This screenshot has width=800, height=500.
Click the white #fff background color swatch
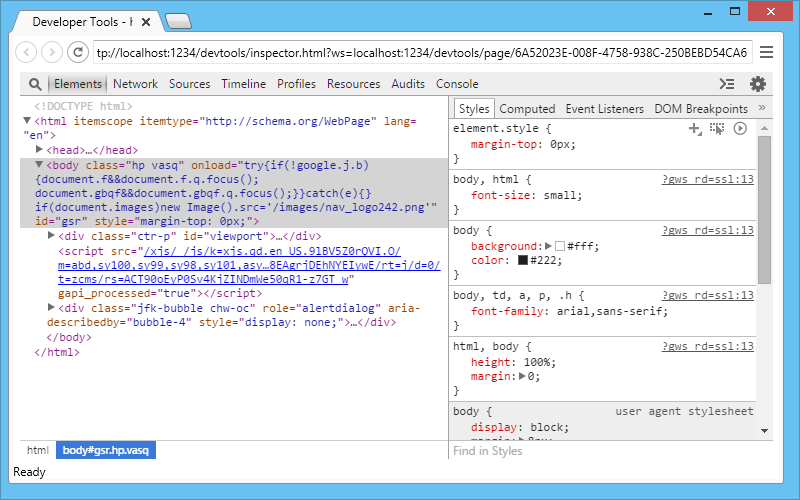pyautogui.click(x=560, y=246)
